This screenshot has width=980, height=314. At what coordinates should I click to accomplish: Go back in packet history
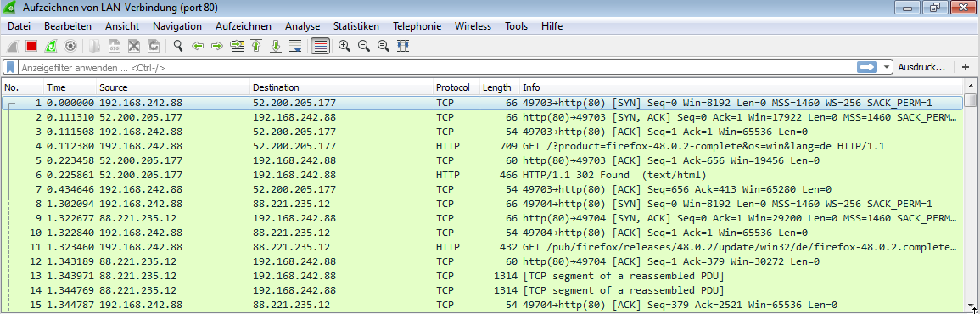tap(198, 46)
